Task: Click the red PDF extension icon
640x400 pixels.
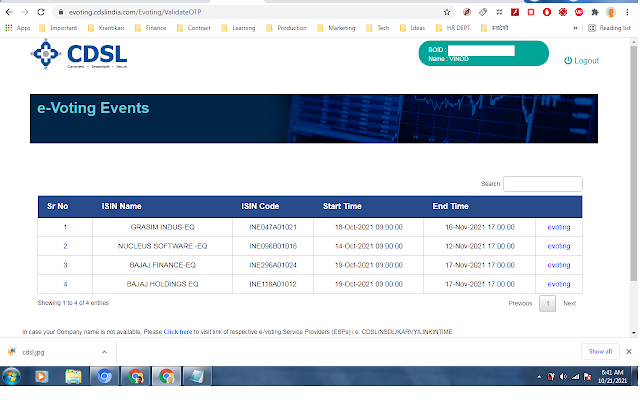Action: pyautogui.click(x=515, y=12)
